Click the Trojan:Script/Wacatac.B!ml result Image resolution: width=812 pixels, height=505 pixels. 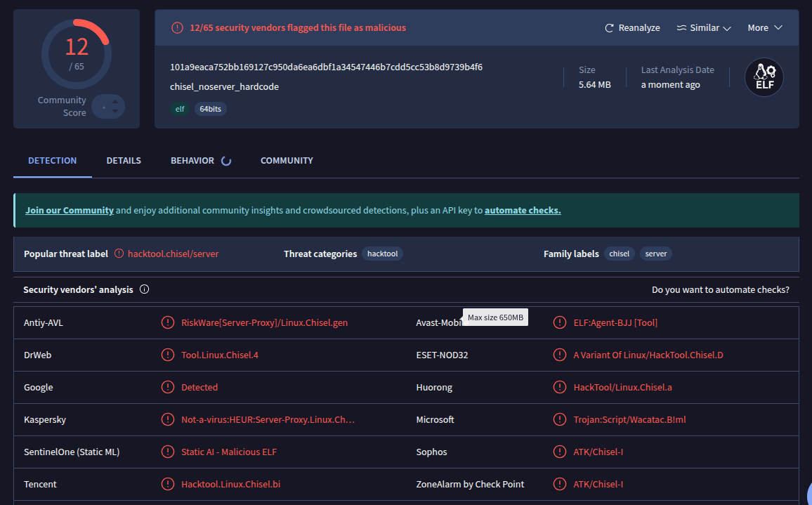tap(629, 419)
